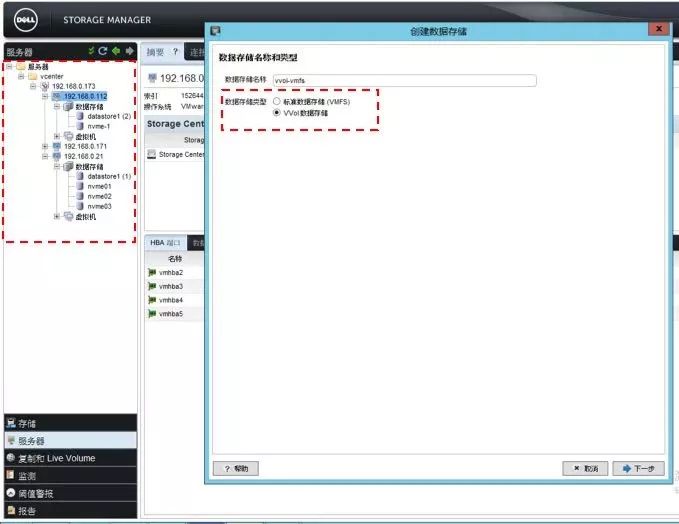Click the vcenter folder icon
The image size is (679, 524).
point(33,76)
